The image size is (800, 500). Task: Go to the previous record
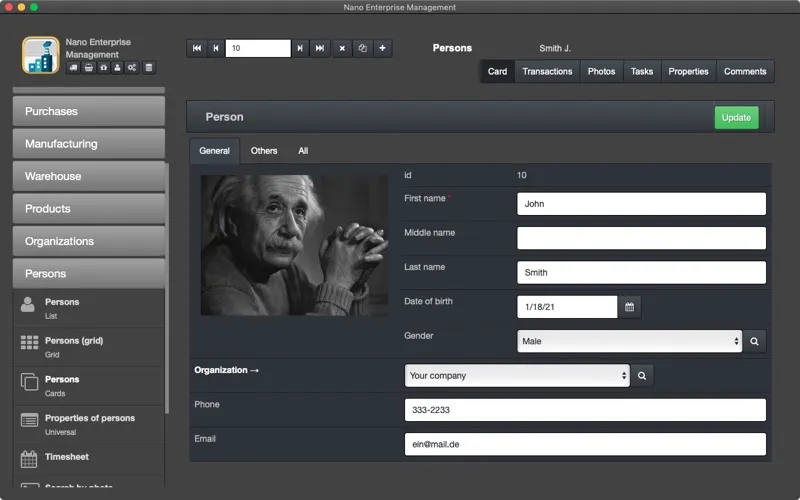pyautogui.click(x=216, y=48)
